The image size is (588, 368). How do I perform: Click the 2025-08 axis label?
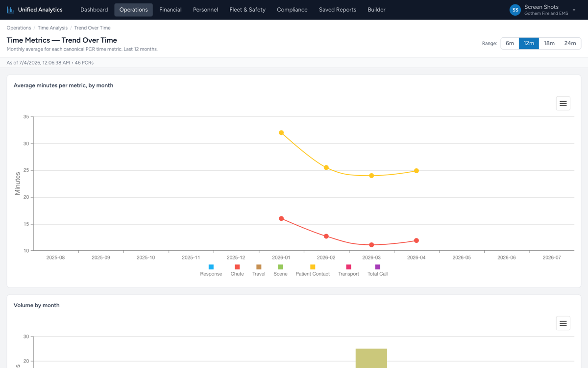55,258
